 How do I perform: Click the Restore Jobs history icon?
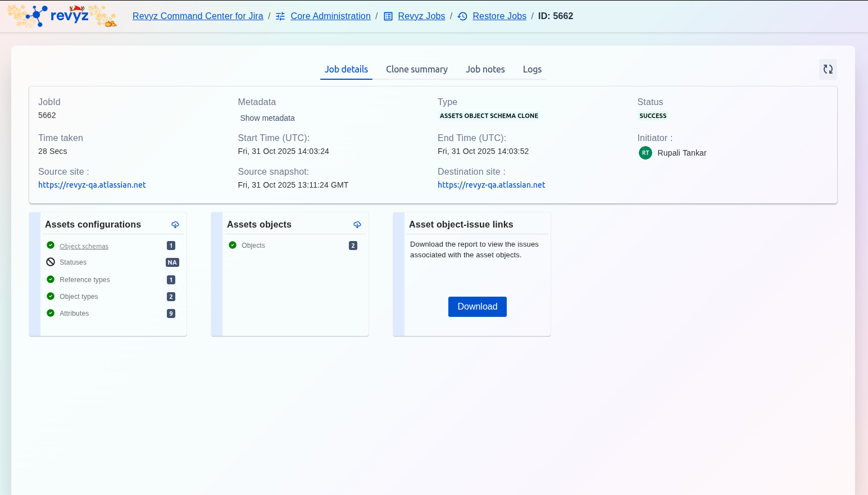[462, 16]
